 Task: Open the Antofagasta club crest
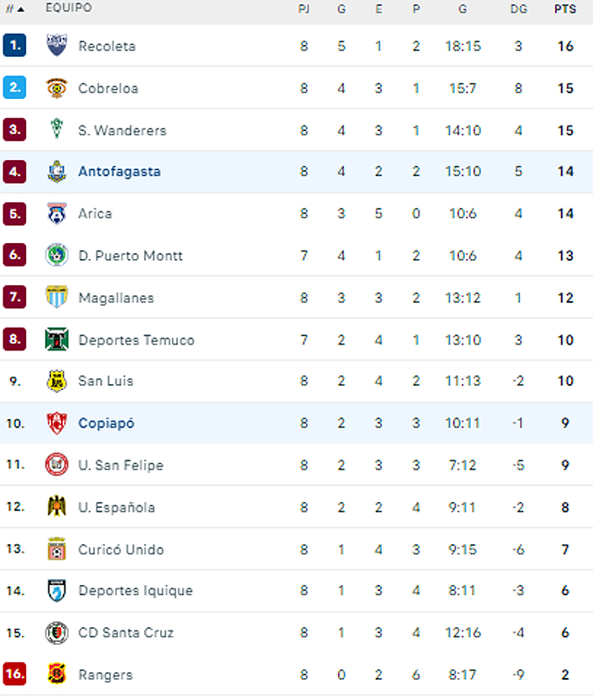pyautogui.click(x=57, y=172)
